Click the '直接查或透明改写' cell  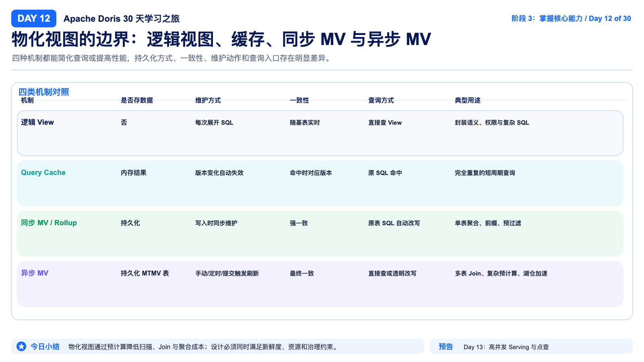392,273
